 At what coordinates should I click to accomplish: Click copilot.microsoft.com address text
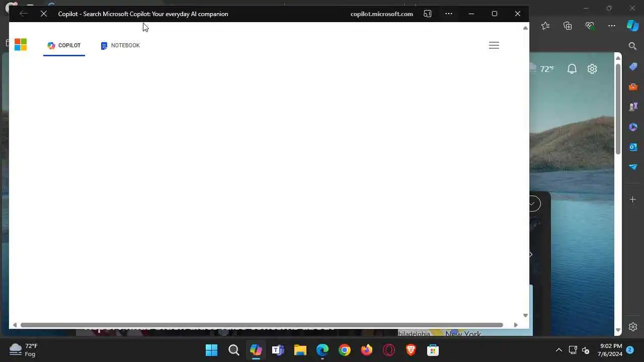click(382, 14)
